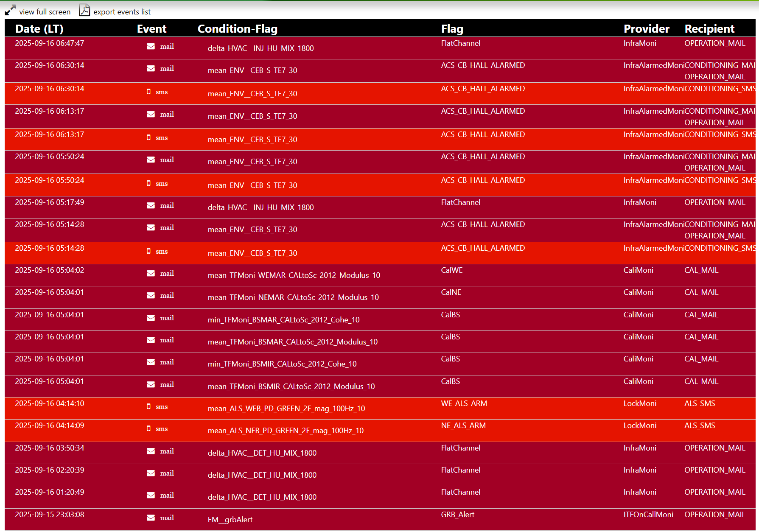
Task: Click the mail envelope icon in the 05:04:02 row
Action: coord(151,273)
